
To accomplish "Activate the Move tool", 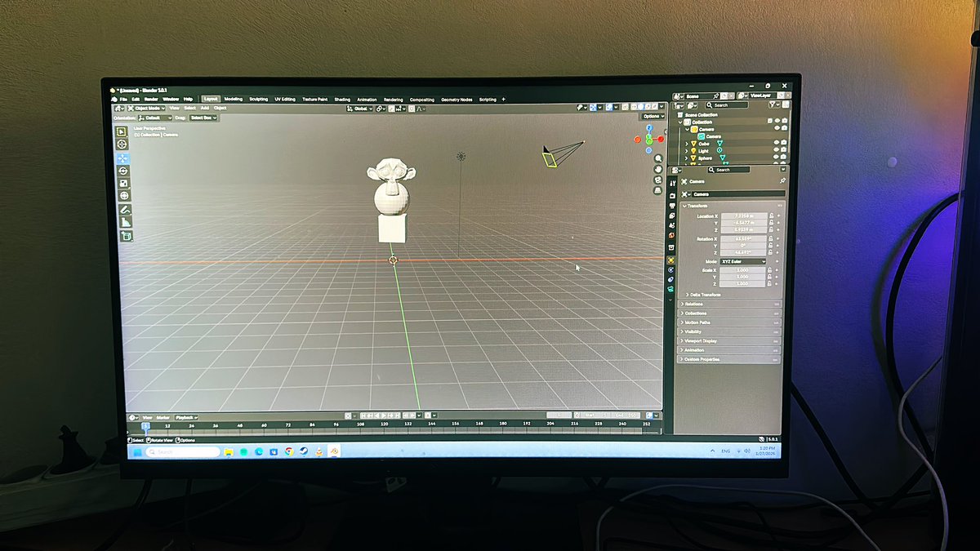I will (123, 158).
